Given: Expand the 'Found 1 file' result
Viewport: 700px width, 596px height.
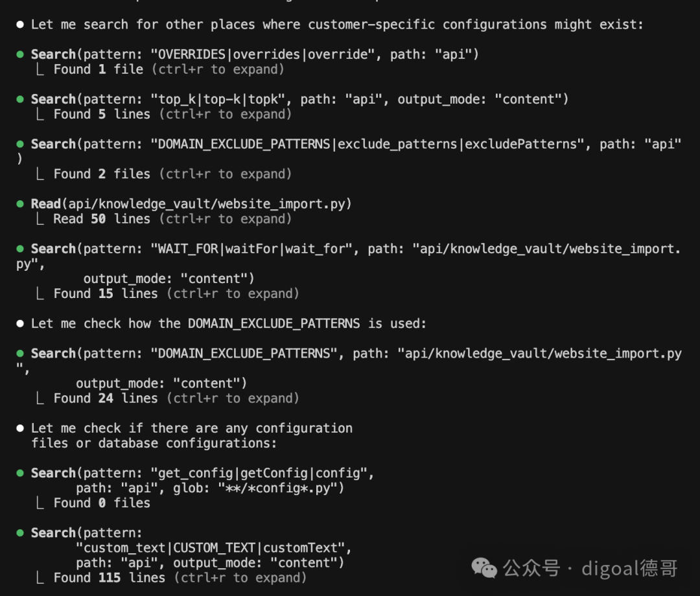Looking at the screenshot, I should [169, 69].
